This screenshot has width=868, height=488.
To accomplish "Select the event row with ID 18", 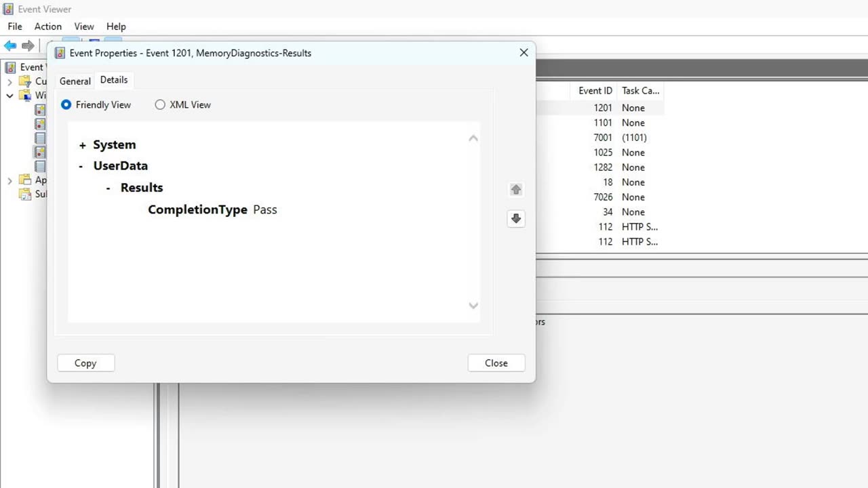I will tap(600, 182).
